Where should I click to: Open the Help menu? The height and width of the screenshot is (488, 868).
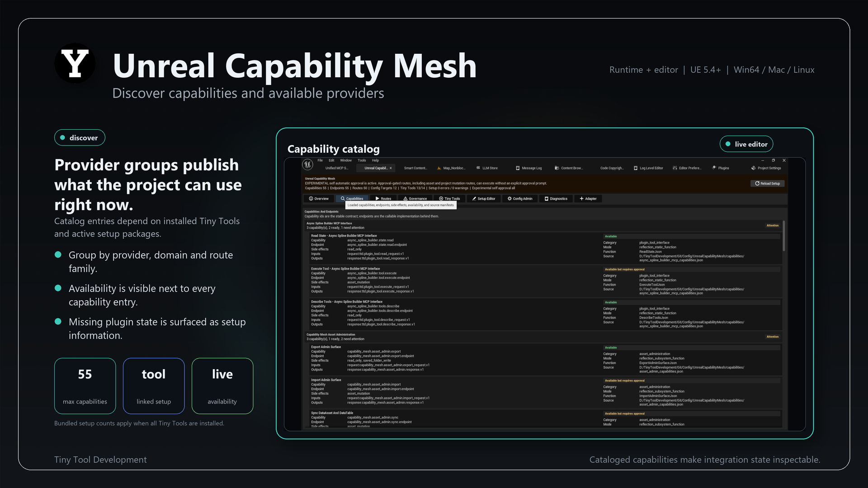click(x=375, y=160)
